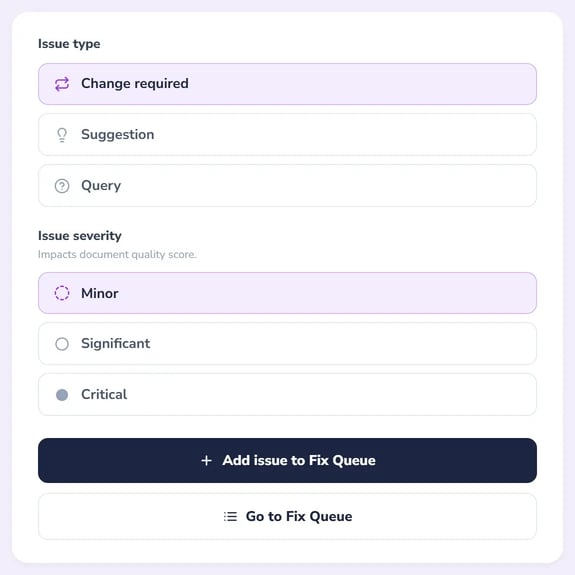
Task: Click the dashed circle icon next to Minor
Action: coord(62,293)
